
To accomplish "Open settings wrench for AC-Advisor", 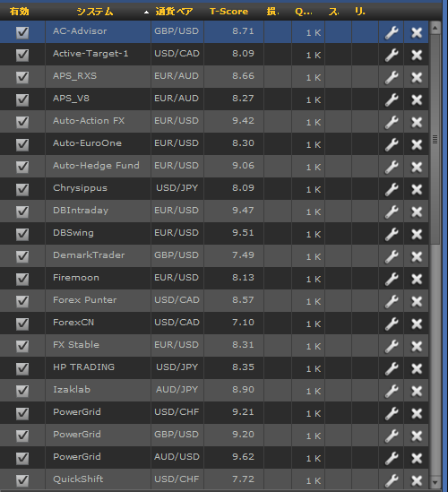I will tap(392, 32).
